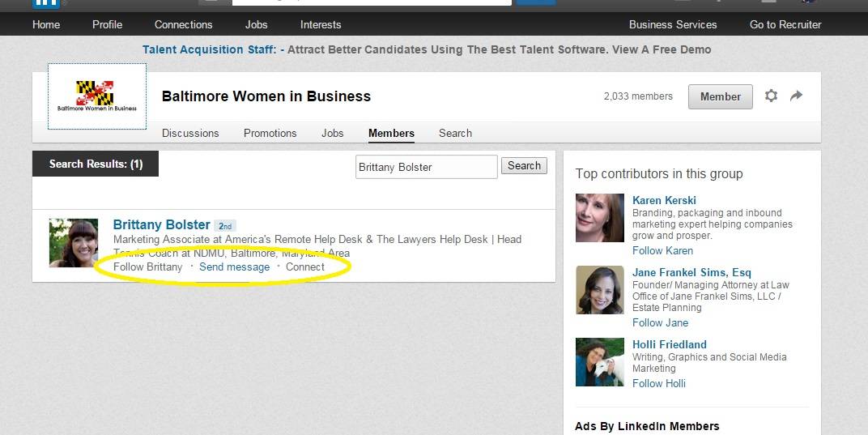This screenshot has height=435, width=868.
Task: Switch to the group Search tab
Action: 456,133
